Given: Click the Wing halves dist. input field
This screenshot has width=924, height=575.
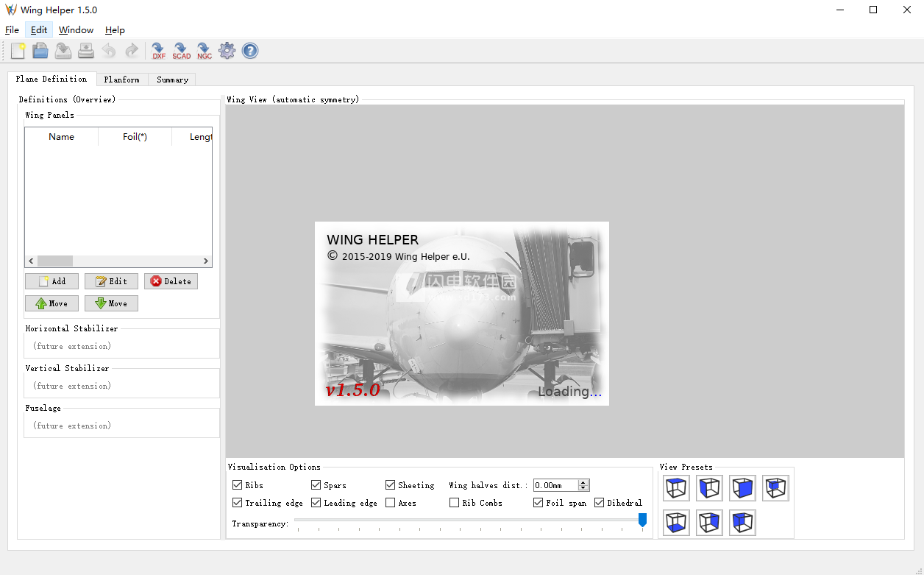Looking at the screenshot, I should (555, 485).
